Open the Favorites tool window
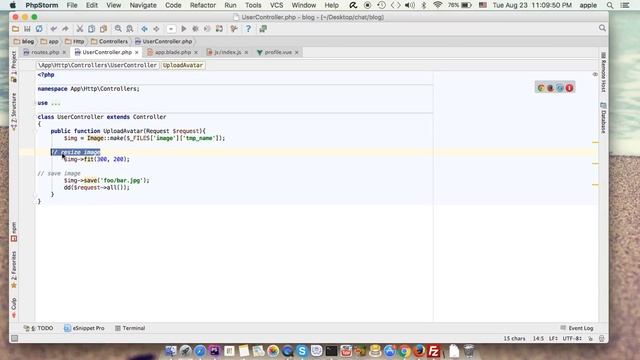 pos(14,269)
